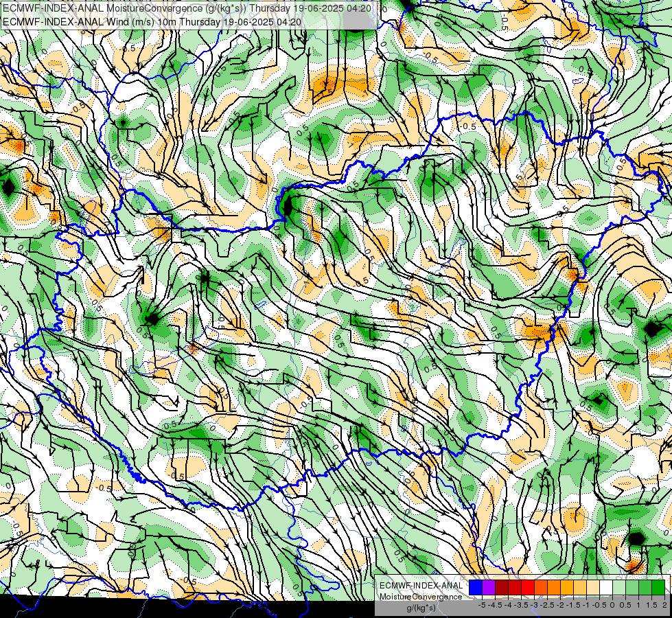This screenshot has height=618, width=672.
Task: Click the pale peach legend swatch
Action: coord(593,588)
